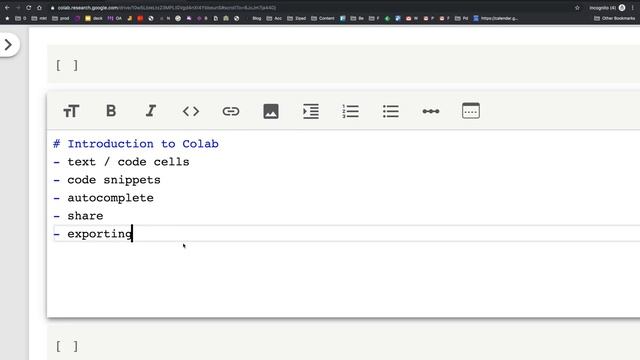Toggle heading text size in toolbar
640x360 pixels.
[x=71, y=111]
